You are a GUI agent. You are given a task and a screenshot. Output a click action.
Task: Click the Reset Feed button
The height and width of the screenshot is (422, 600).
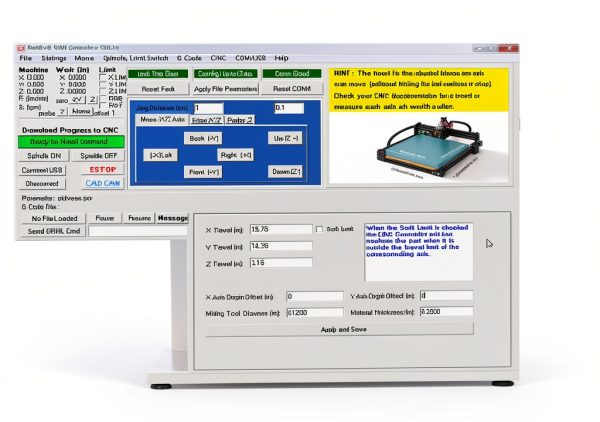pyautogui.click(x=158, y=89)
